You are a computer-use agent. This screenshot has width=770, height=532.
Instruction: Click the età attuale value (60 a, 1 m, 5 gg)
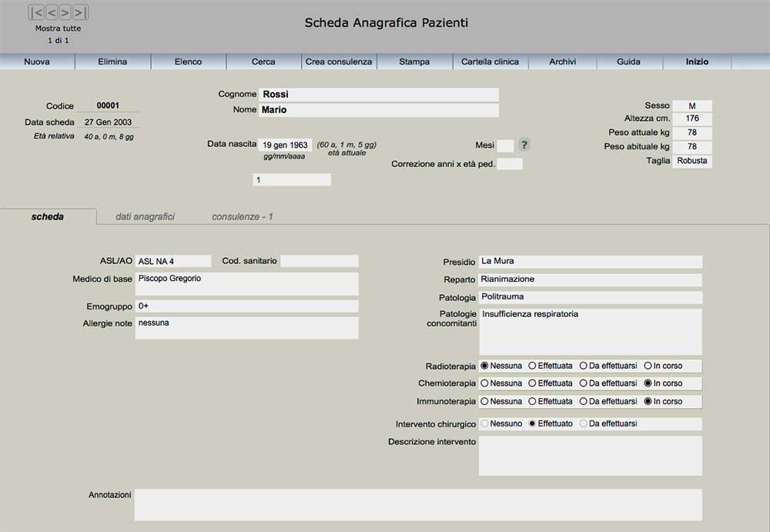click(346, 145)
